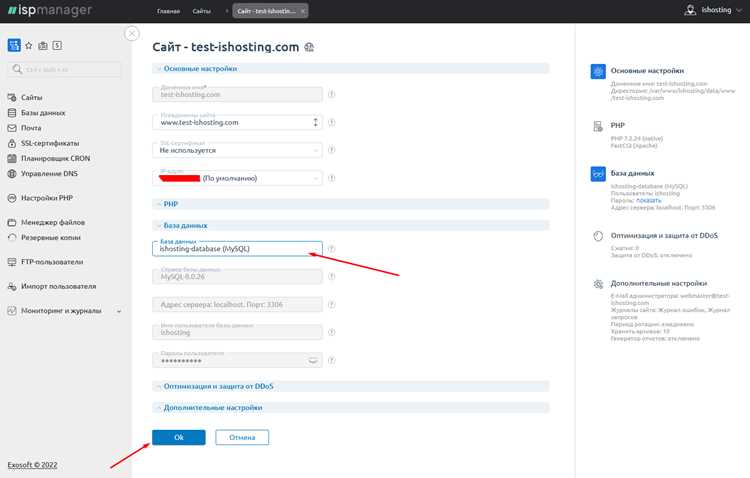Image resolution: width=750 pixels, height=478 pixels.
Task: Click the square S icon in sidebar header
Action: pyautogui.click(x=57, y=45)
